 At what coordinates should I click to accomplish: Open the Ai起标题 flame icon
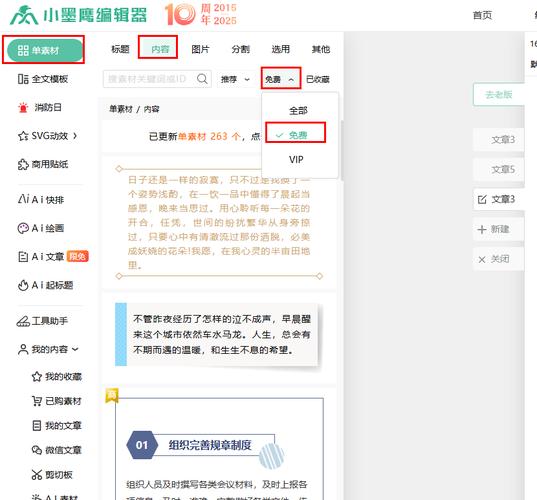point(23,285)
